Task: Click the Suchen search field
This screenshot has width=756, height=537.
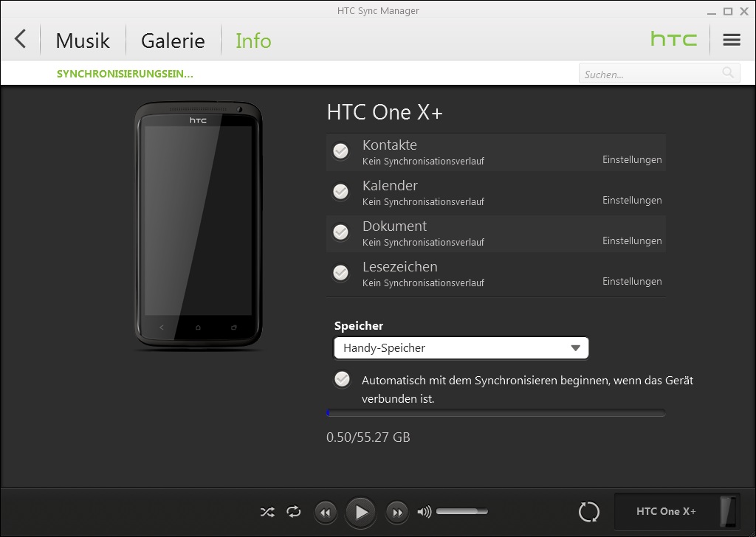Action: click(x=650, y=74)
